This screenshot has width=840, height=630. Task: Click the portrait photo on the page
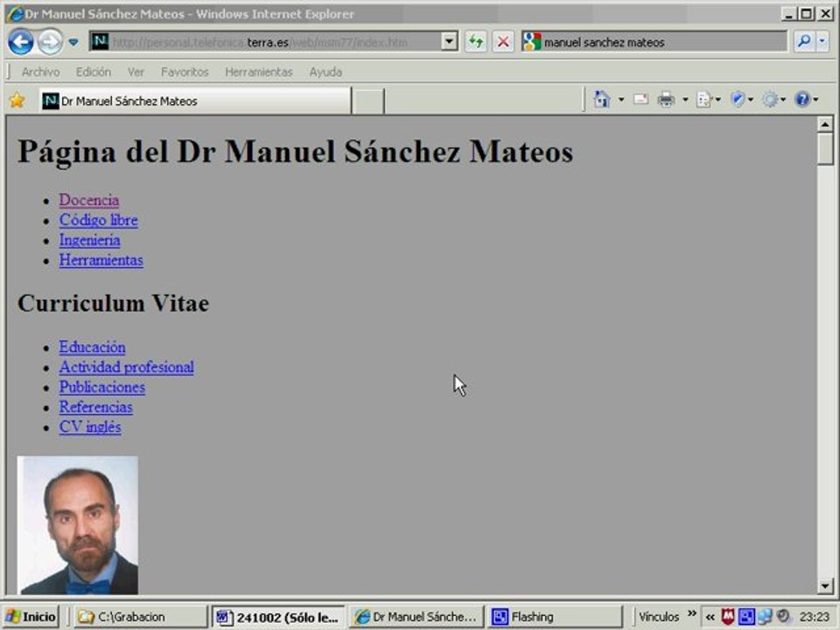(78, 526)
